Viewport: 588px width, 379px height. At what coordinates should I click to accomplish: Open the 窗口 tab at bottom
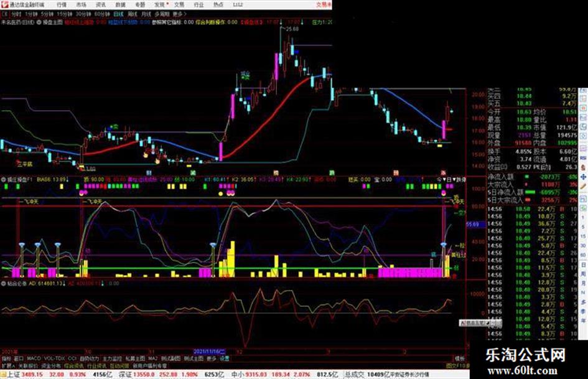click(19, 358)
